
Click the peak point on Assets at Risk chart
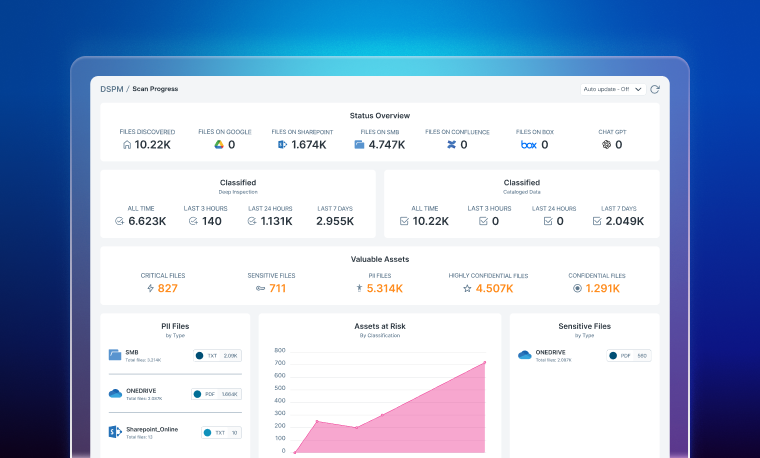pyautogui.click(x=485, y=362)
